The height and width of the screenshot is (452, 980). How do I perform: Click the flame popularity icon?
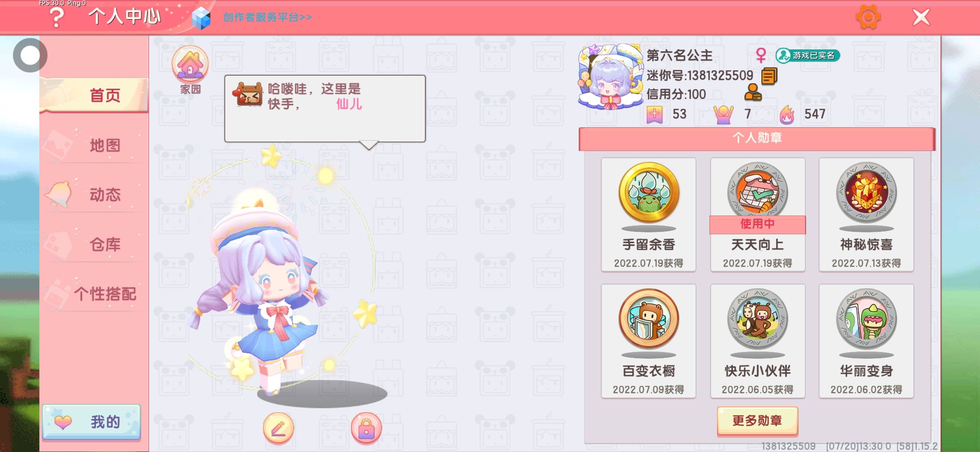pyautogui.click(x=787, y=114)
